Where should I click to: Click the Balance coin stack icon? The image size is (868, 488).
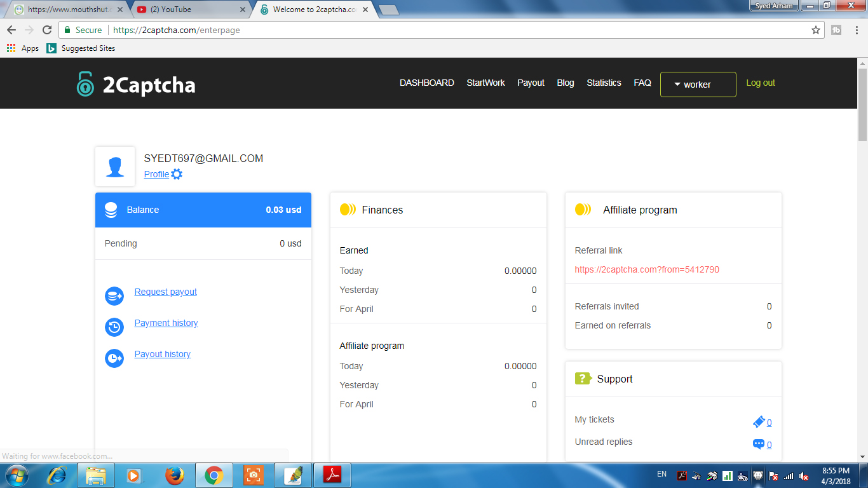pos(111,210)
